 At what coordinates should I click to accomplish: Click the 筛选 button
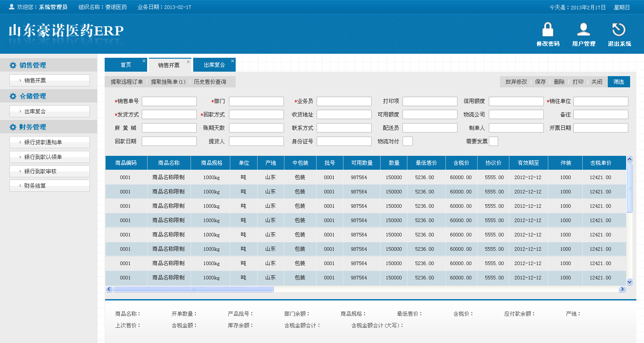(619, 82)
